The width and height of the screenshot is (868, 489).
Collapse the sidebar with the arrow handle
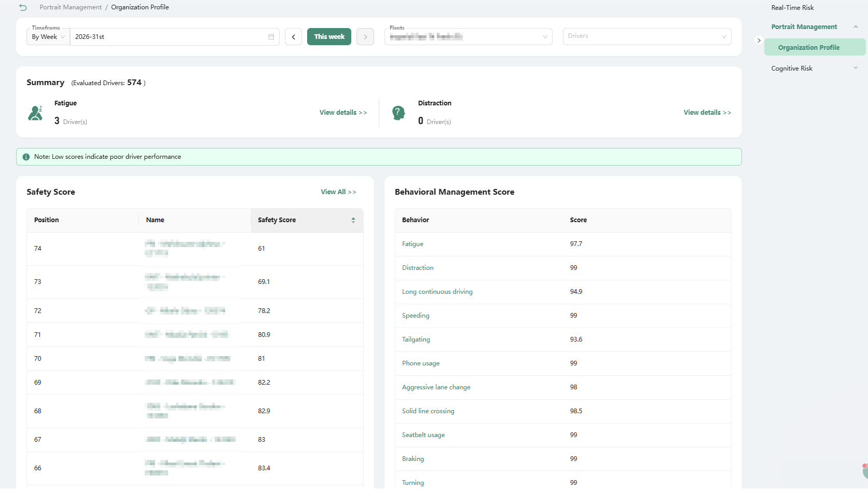click(759, 40)
